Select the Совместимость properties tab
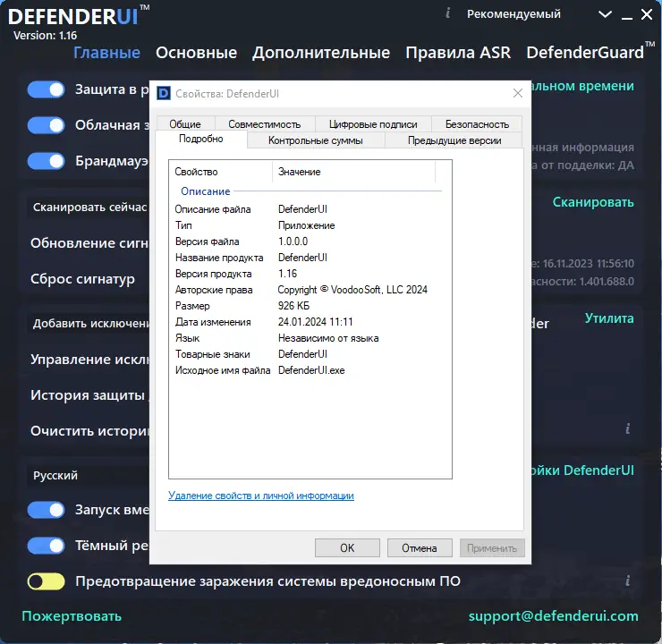662x644 pixels. 264,124
